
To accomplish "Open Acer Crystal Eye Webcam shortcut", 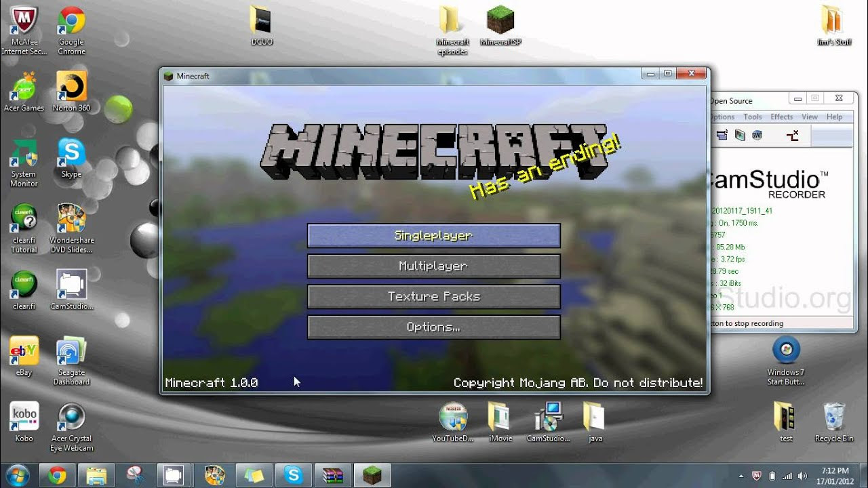I will (x=71, y=427).
